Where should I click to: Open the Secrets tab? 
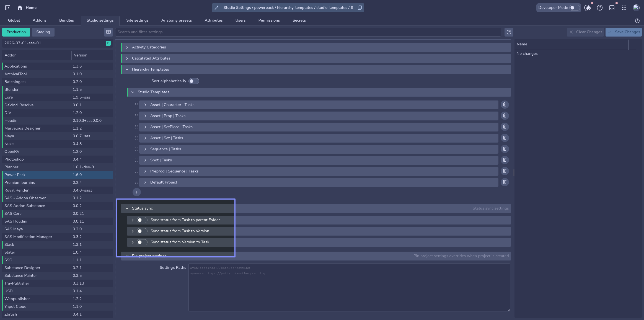pyautogui.click(x=299, y=20)
